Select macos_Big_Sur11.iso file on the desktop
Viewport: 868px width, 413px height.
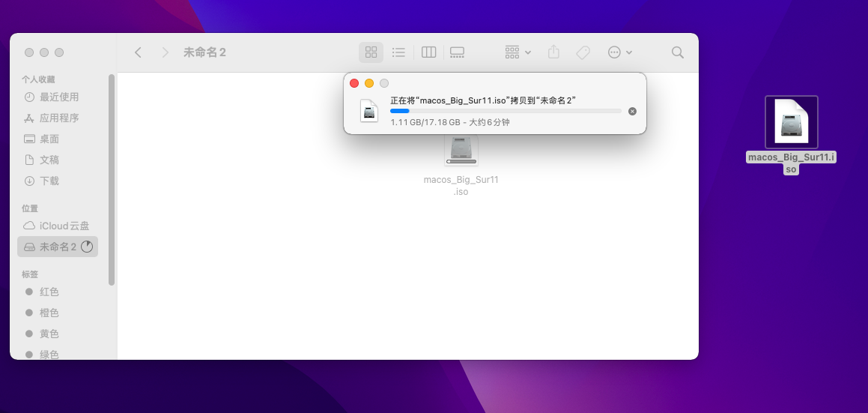click(792, 122)
